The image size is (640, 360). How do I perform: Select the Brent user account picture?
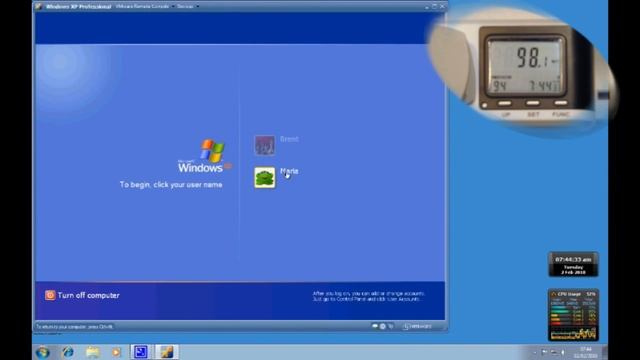click(x=264, y=145)
